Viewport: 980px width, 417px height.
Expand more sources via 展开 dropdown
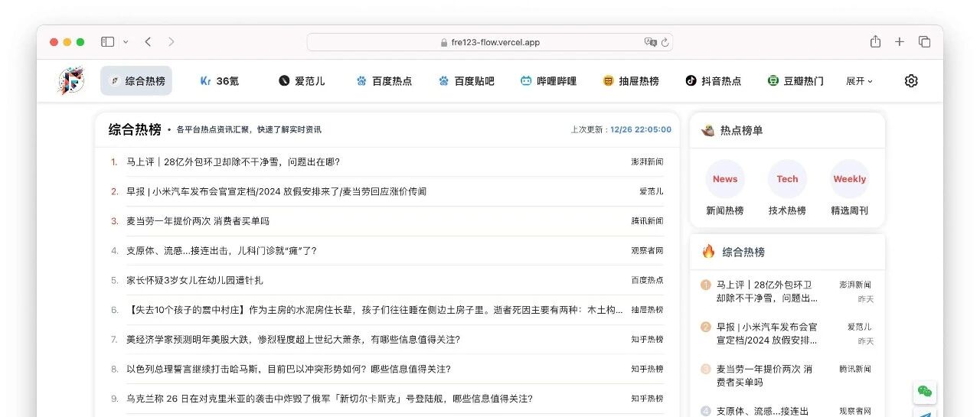click(x=859, y=81)
